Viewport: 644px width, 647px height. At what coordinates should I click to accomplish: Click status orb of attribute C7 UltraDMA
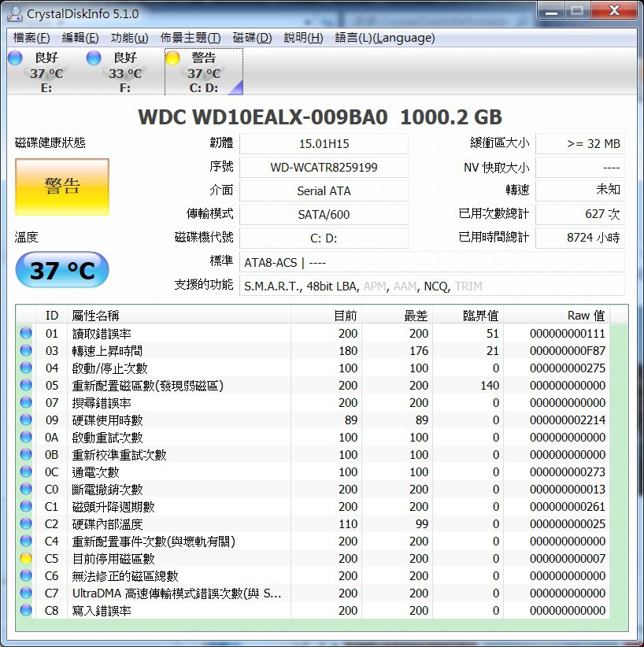pos(26,593)
